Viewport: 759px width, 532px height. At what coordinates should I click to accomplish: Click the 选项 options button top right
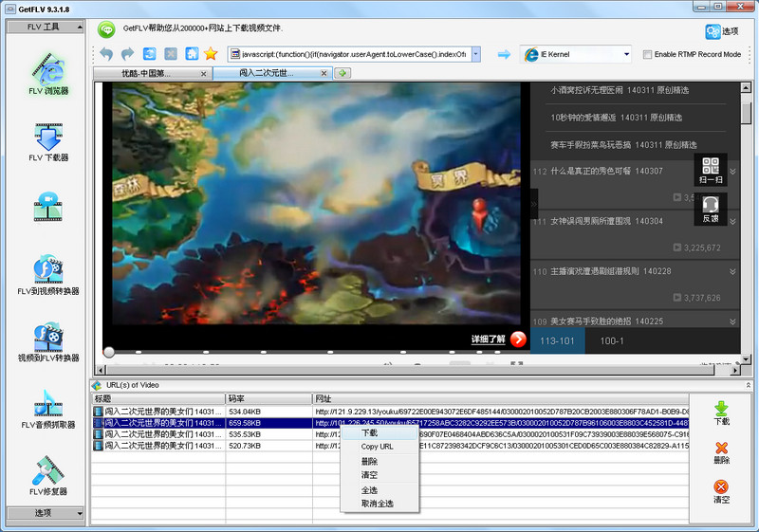[720, 31]
